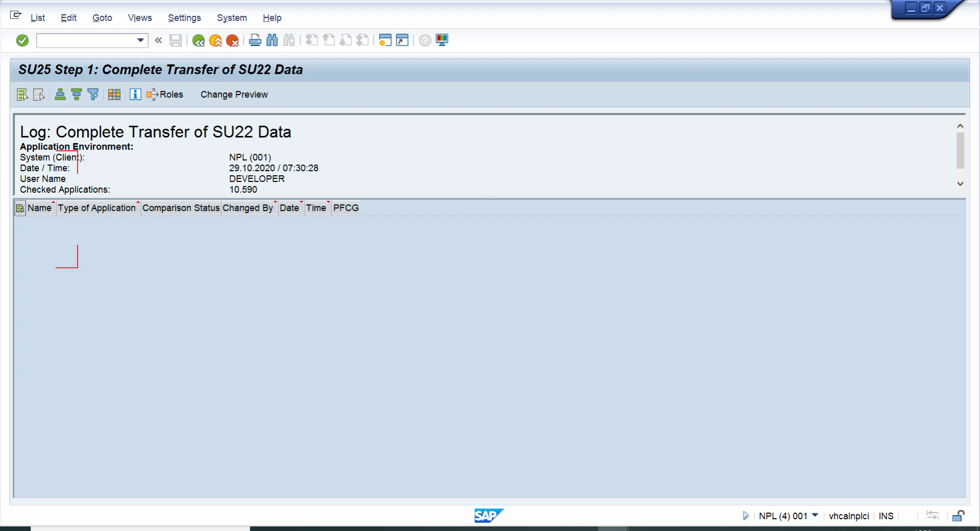Open the Help menu

[272, 18]
